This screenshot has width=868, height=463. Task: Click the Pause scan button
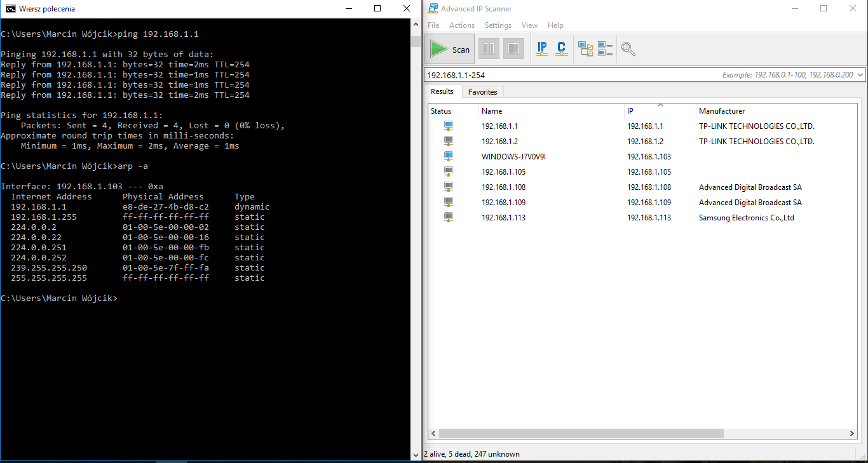point(489,49)
